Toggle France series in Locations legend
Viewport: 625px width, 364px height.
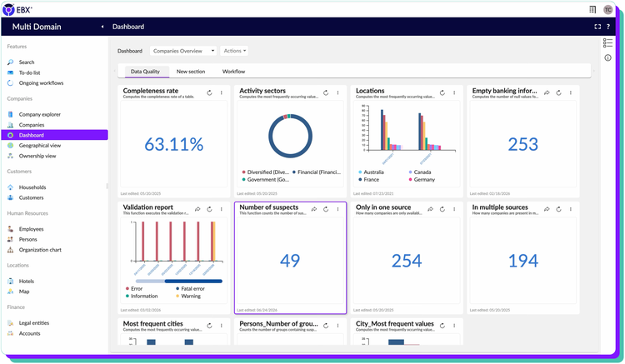click(x=369, y=180)
